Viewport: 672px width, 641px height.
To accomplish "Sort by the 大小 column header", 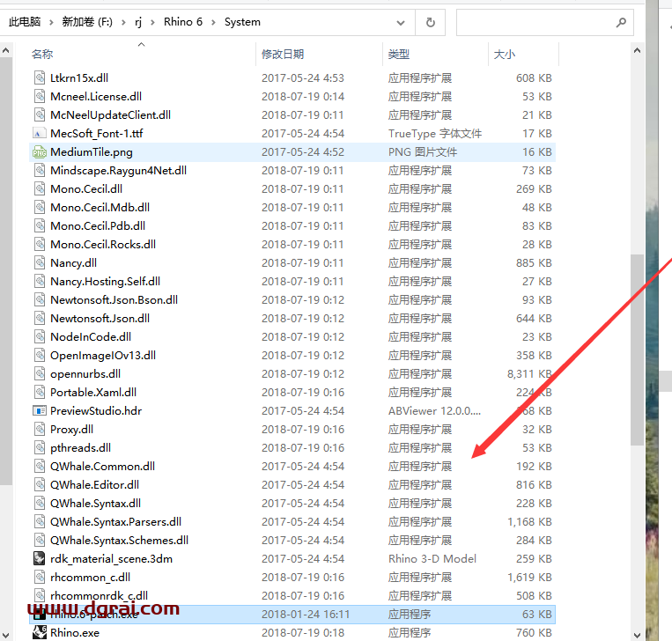I will tap(505, 55).
